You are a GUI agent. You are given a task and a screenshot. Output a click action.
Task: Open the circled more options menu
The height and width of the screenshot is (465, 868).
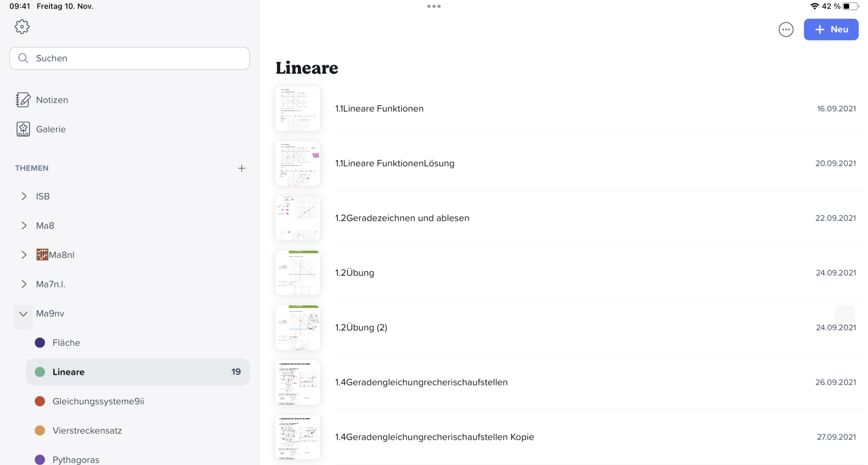click(x=786, y=30)
